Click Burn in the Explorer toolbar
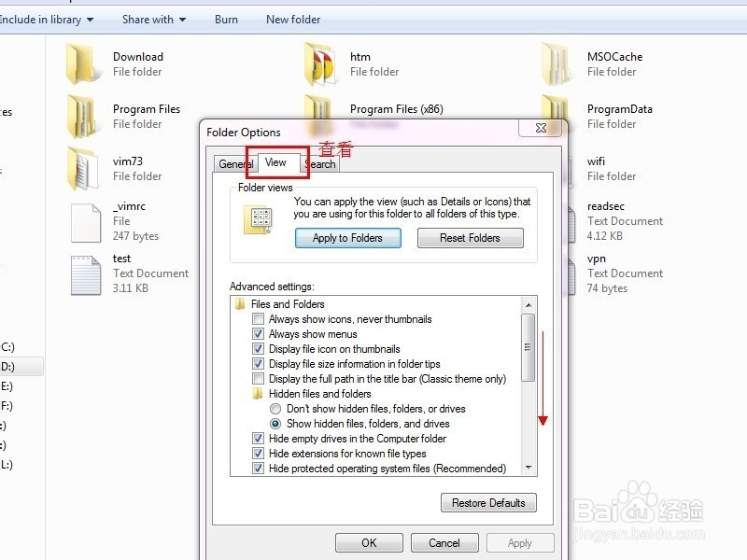The height and width of the screenshot is (560, 747). (226, 20)
